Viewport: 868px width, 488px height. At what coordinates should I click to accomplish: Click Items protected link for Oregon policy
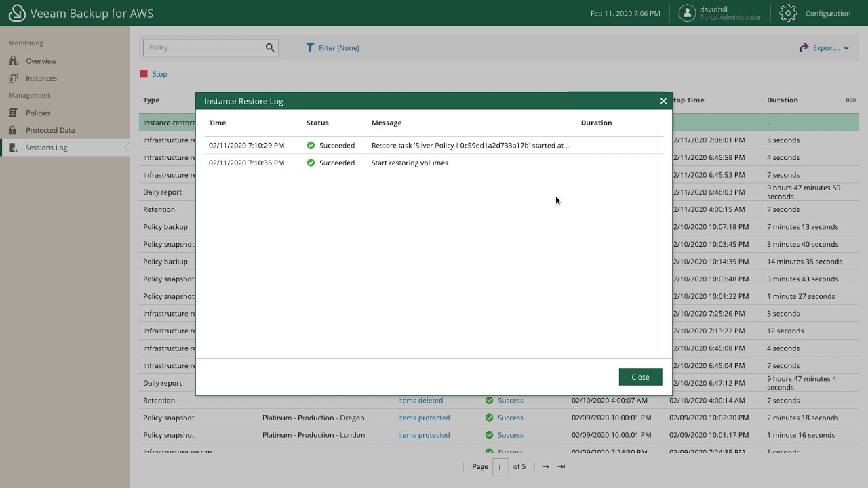(x=424, y=418)
